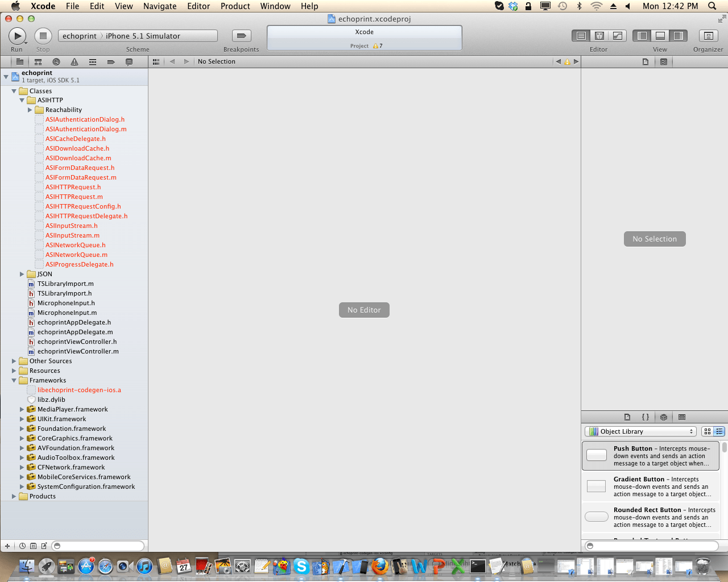Show the Media library icon

tap(682, 417)
